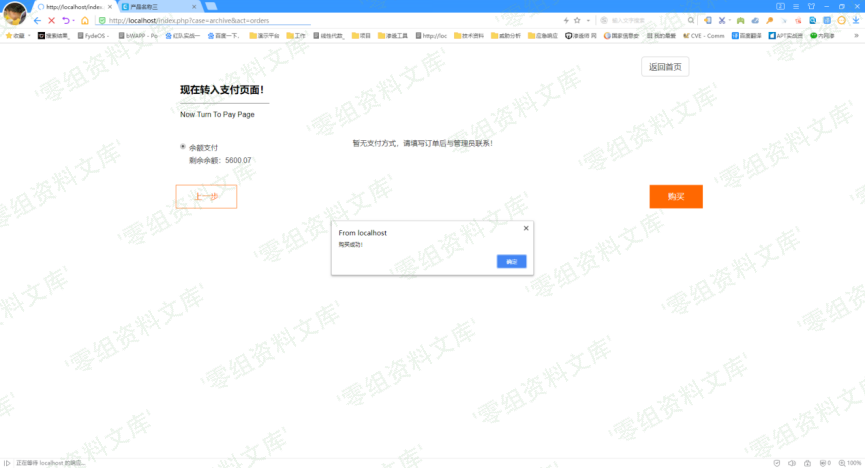Go to browser home page icon
The height and width of the screenshot is (468, 865).
pos(85,20)
